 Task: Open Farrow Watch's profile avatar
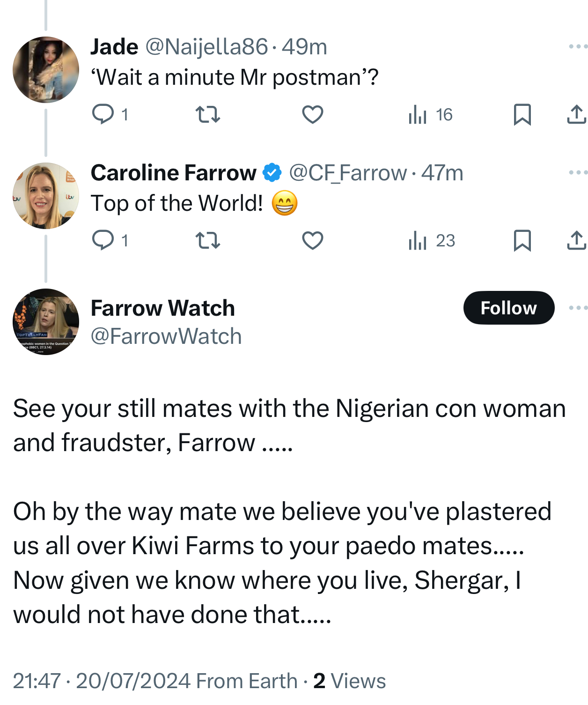pos(46,322)
